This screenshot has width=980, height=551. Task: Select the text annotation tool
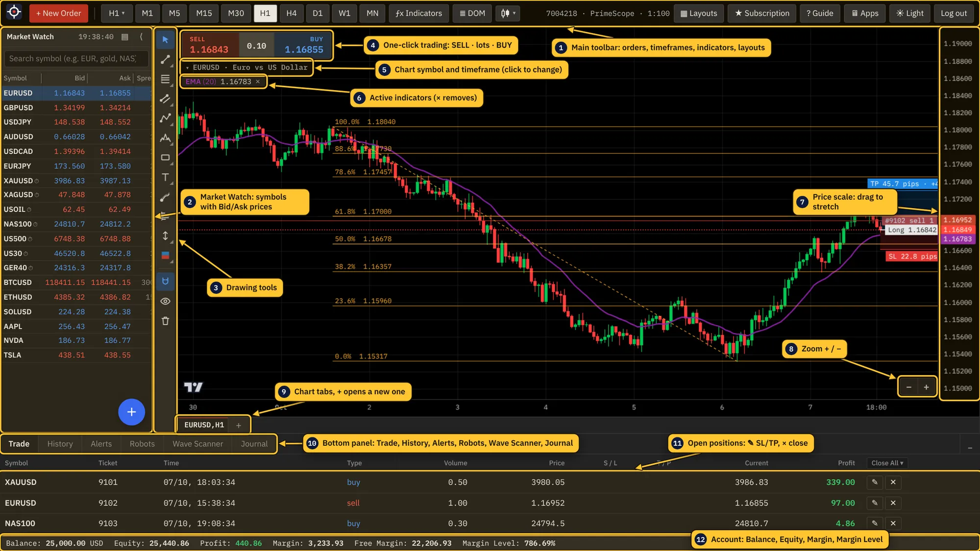pyautogui.click(x=165, y=177)
